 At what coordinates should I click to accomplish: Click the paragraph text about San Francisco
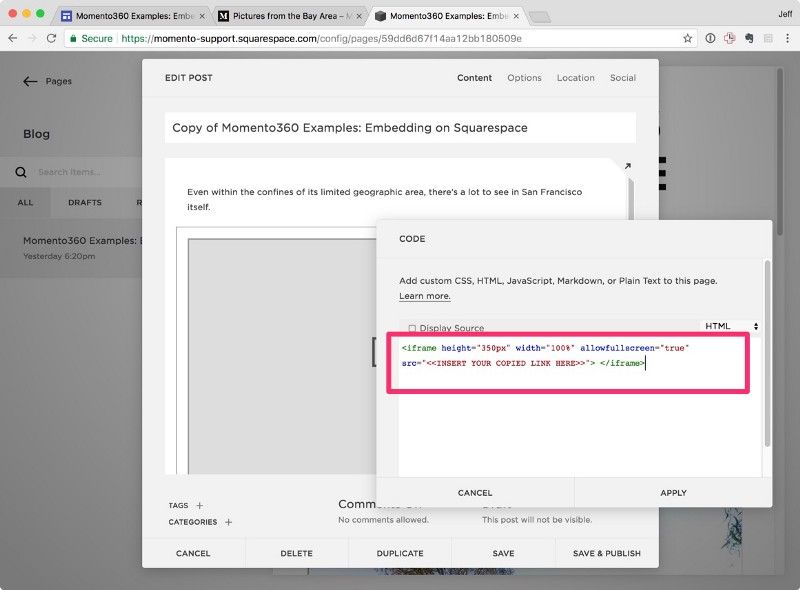point(384,199)
